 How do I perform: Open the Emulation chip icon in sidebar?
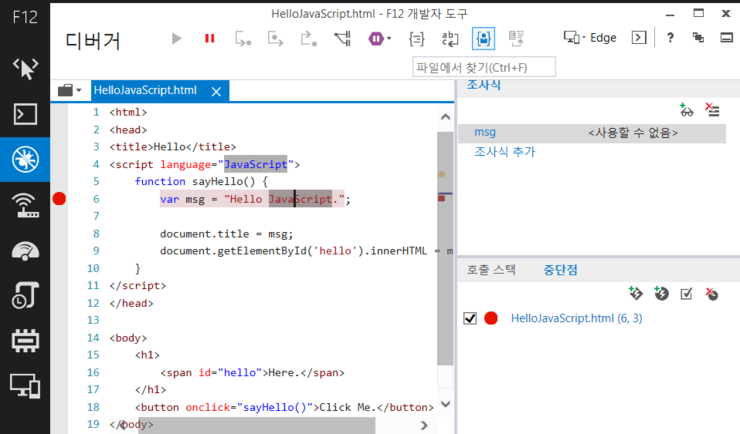[x=25, y=341]
